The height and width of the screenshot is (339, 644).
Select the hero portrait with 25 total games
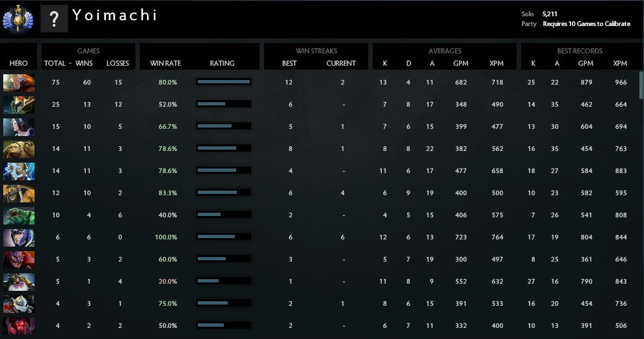[x=19, y=104]
